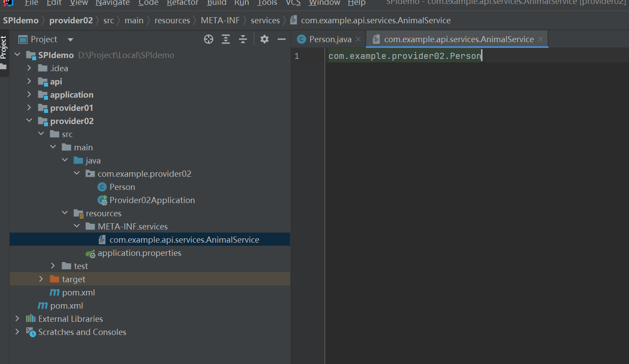Open the Window menu
This screenshot has height=364, width=629.
click(x=325, y=3)
